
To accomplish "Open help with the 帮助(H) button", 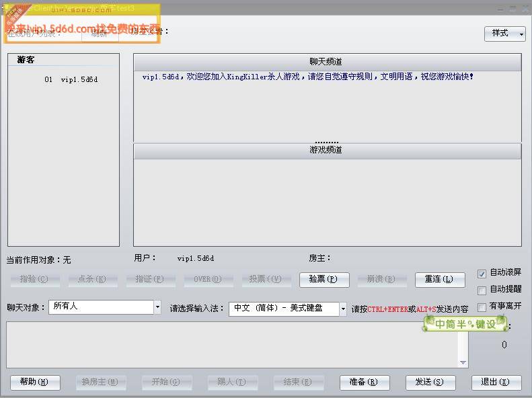I will [35, 383].
